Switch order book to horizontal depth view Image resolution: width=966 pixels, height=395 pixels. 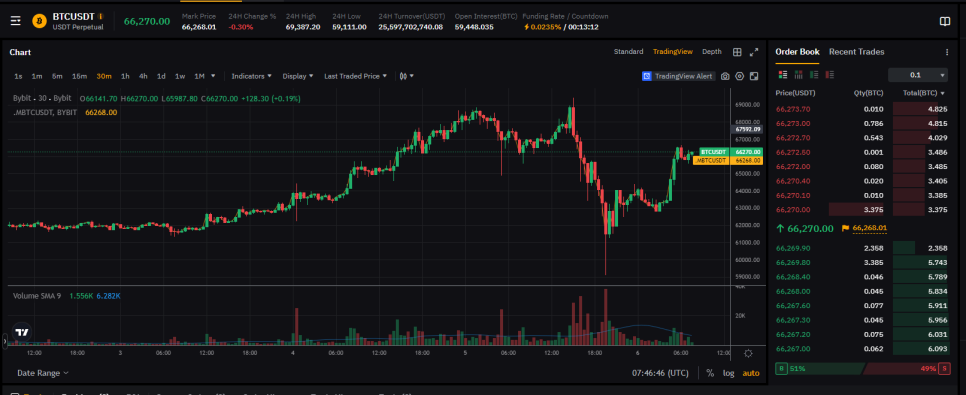coord(798,75)
